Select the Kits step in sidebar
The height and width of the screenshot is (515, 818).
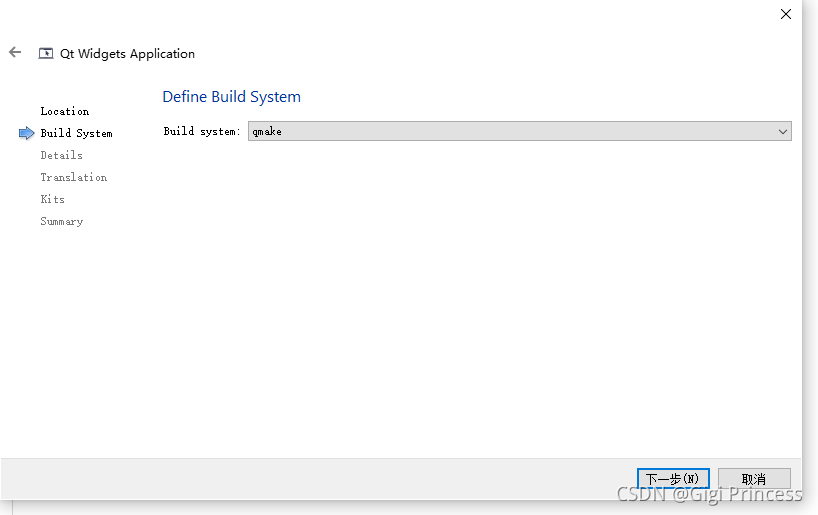coord(53,199)
